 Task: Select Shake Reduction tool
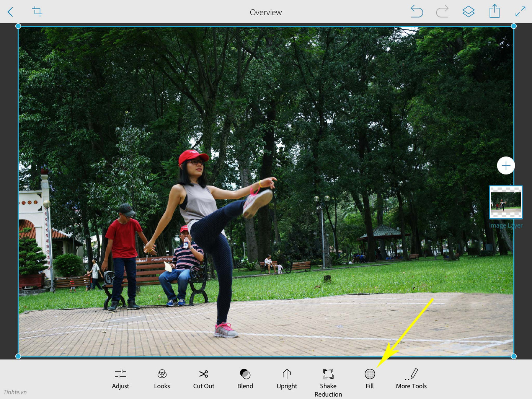tap(328, 383)
